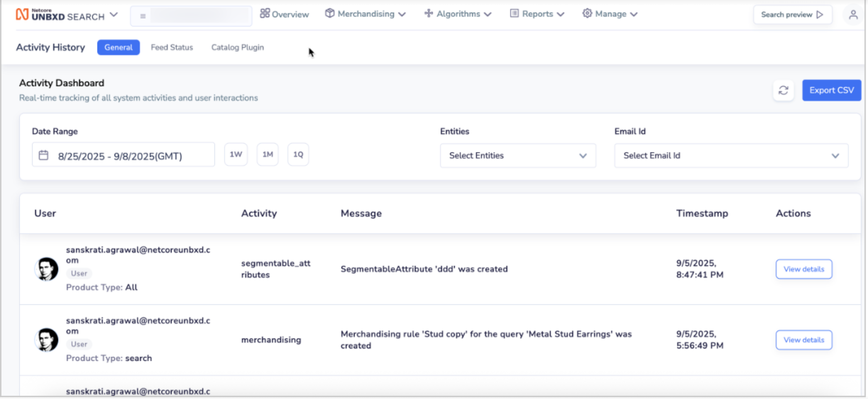View details for SegmentableAttribute 'ddd' entry
Viewport: 868px width, 399px height.
point(804,269)
